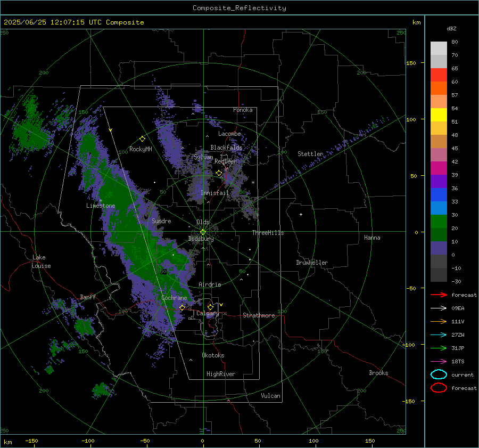Click the Strathmore town label

coord(259,315)
